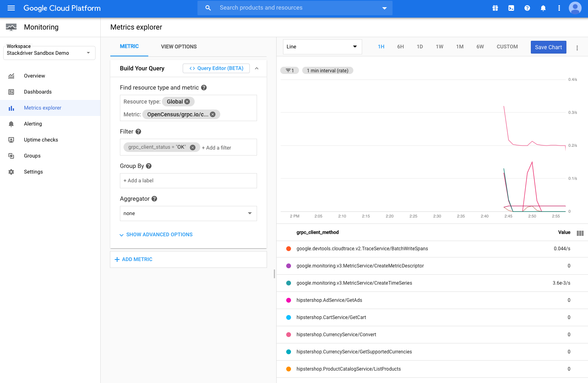Select the 6H time range
Image resolution: width=588 pixels, height=383 pixels.
pyautogui.click(x=401, y=47)
